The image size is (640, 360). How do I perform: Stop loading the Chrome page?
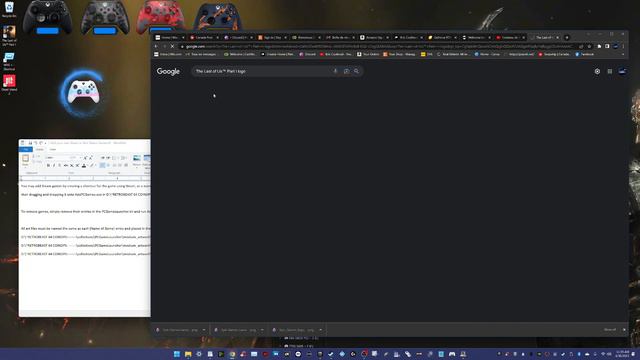172,47
